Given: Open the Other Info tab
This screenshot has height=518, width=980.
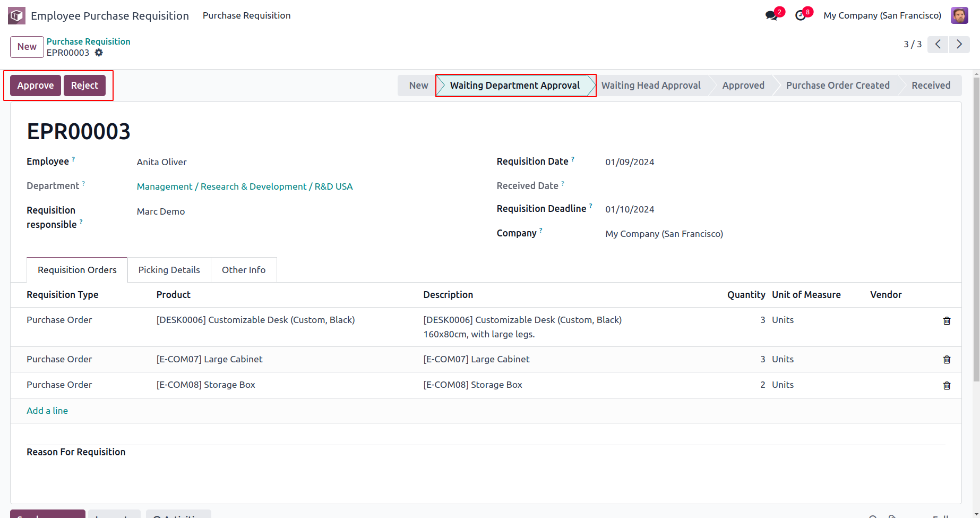Looking at the screenshot, I should [x=244, y=270].
